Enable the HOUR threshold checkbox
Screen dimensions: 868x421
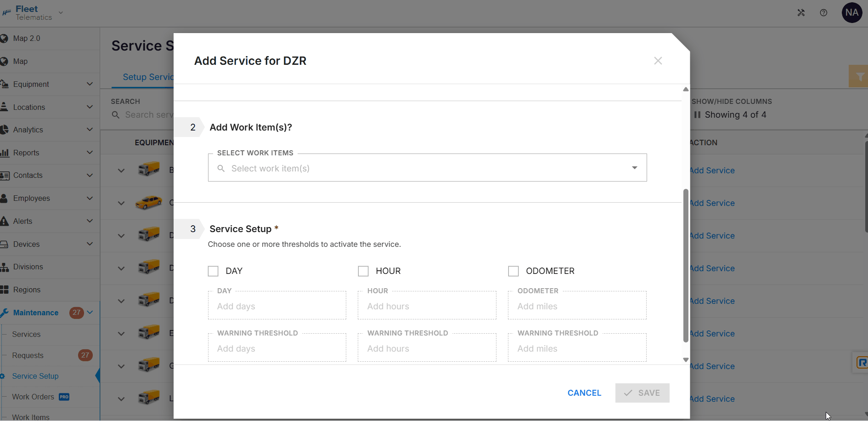(x=363, y=271)
